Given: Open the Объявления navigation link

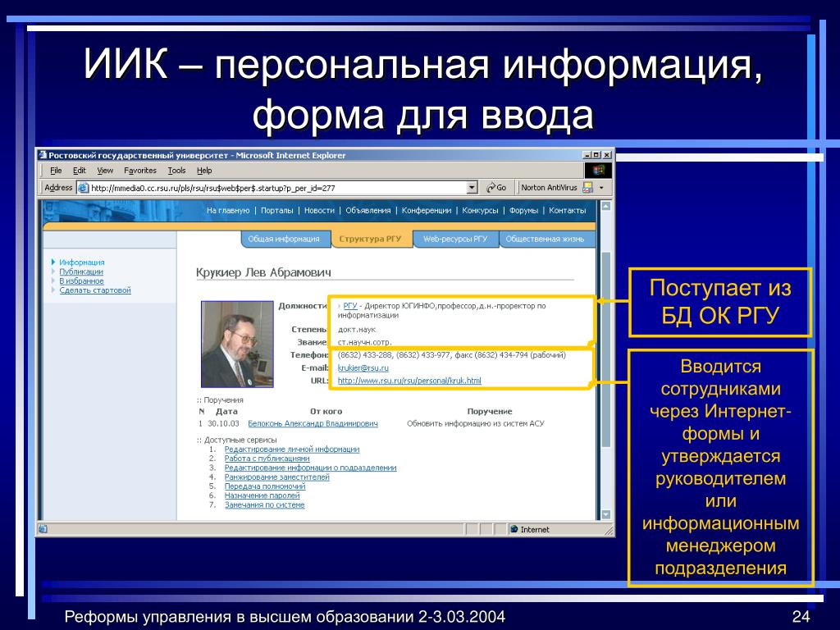Looking at the screenshot, I should pos(368,211).
